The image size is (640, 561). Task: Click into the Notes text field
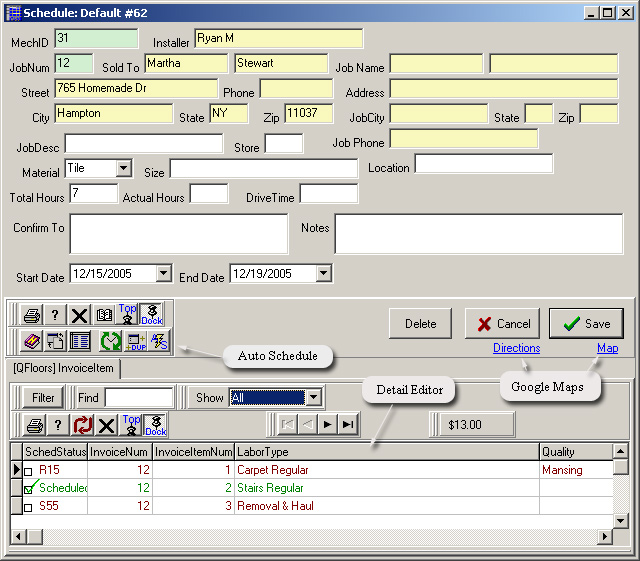[478, 234]
